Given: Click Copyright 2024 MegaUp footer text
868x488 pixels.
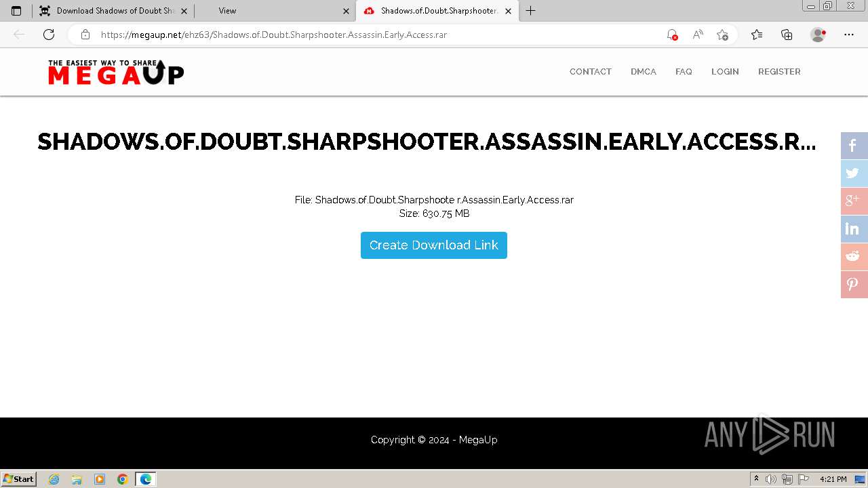Looking at the screenshot, I should tap(434, 440).
